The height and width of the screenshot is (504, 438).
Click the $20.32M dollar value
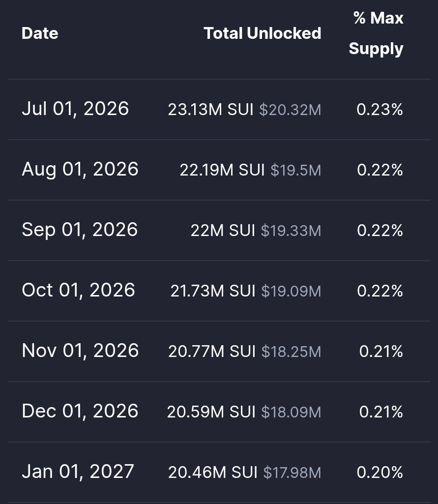pos(290,110)
